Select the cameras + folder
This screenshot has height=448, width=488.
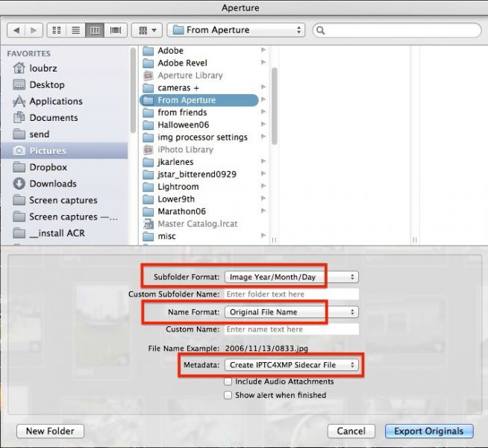pyautogui.click(x=199, y=88)
